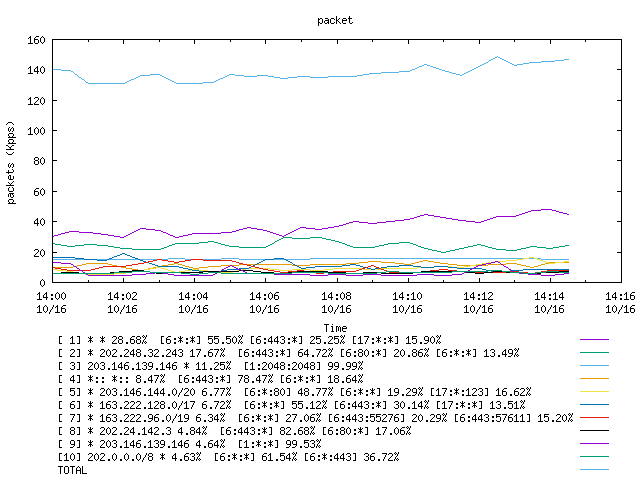This screenshot has height=480, width=640.
Task: Click the purple line swatch for entry [ 9]
Action: coord(594,444)
